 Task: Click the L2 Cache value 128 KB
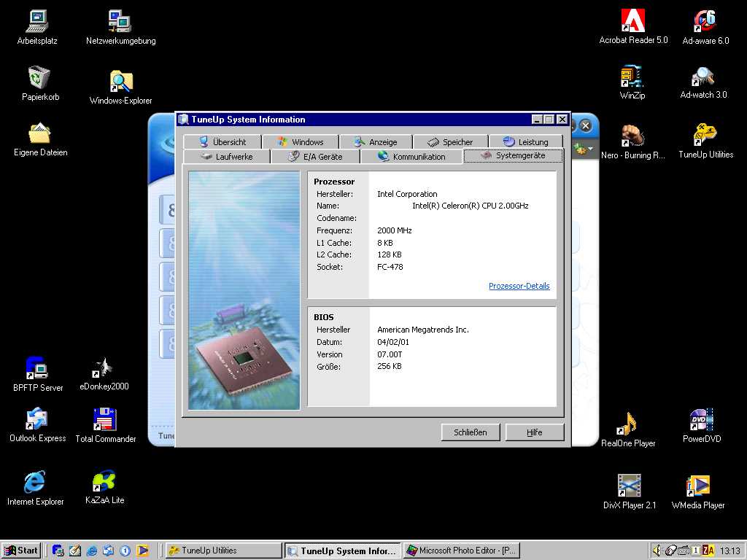click(390, 254)
